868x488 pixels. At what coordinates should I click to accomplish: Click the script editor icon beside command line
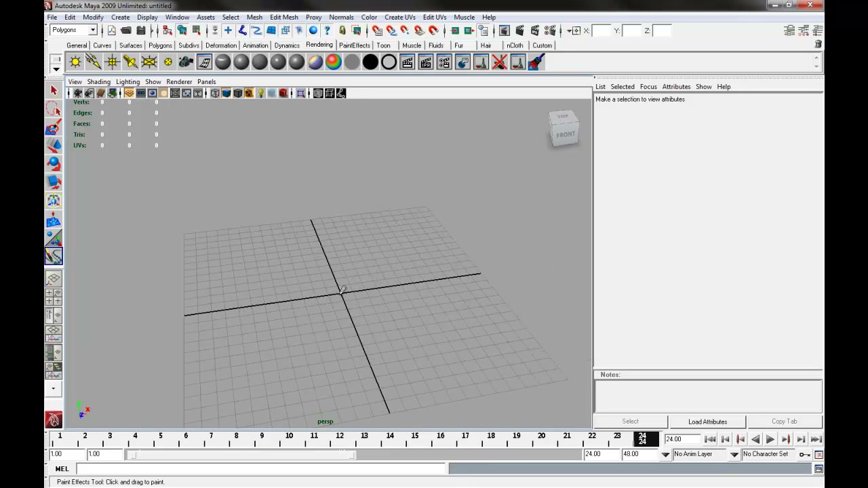pos(818,469)
